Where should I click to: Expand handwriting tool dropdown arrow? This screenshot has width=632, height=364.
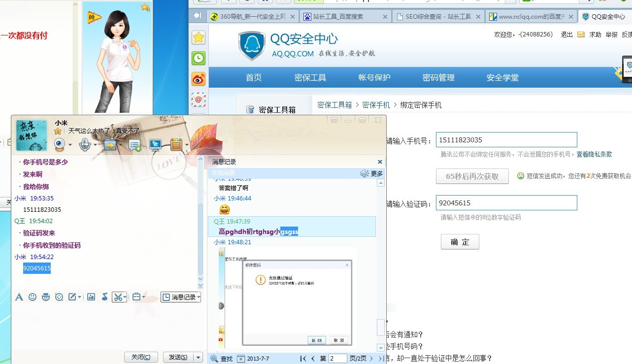(79, 297)
